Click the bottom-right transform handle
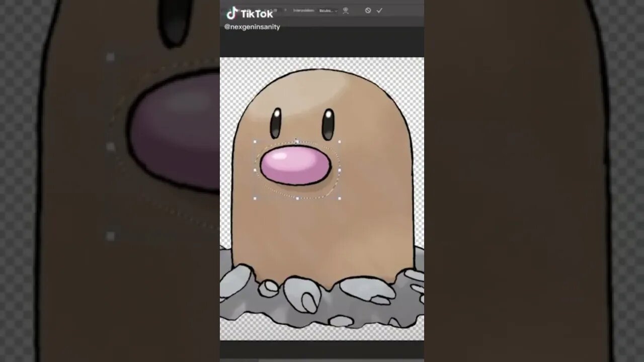The width and height of the screenshot is (644, 362). pos(340,199)
